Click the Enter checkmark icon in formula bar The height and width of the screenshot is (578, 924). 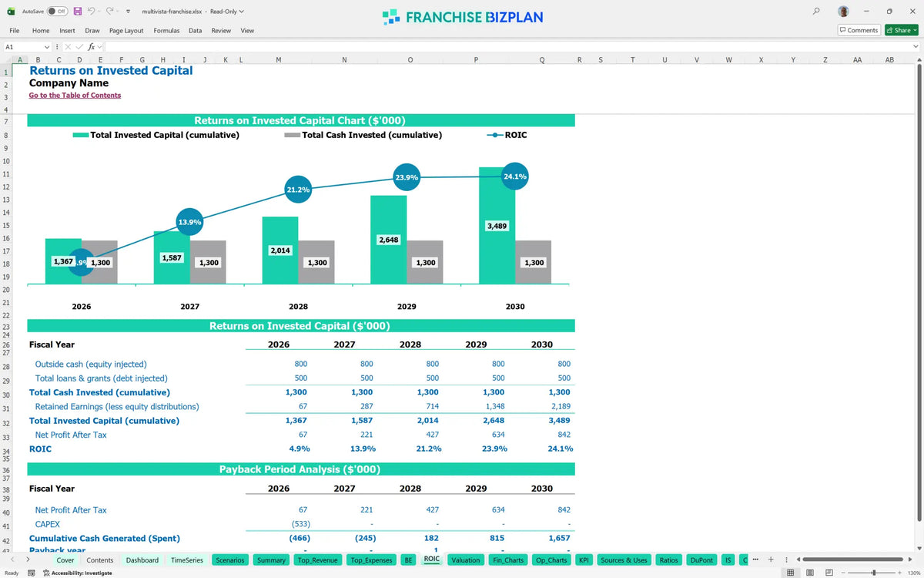coord(79,47)
